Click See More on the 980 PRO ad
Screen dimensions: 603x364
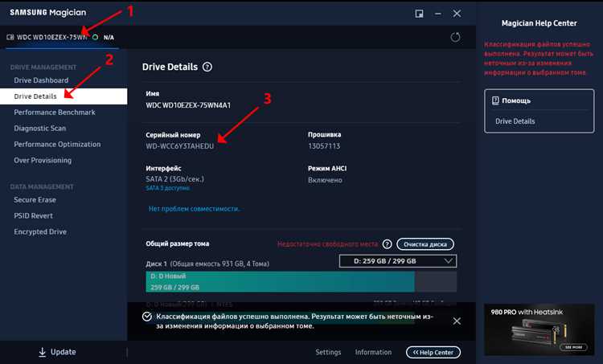[x=573, y=347]
